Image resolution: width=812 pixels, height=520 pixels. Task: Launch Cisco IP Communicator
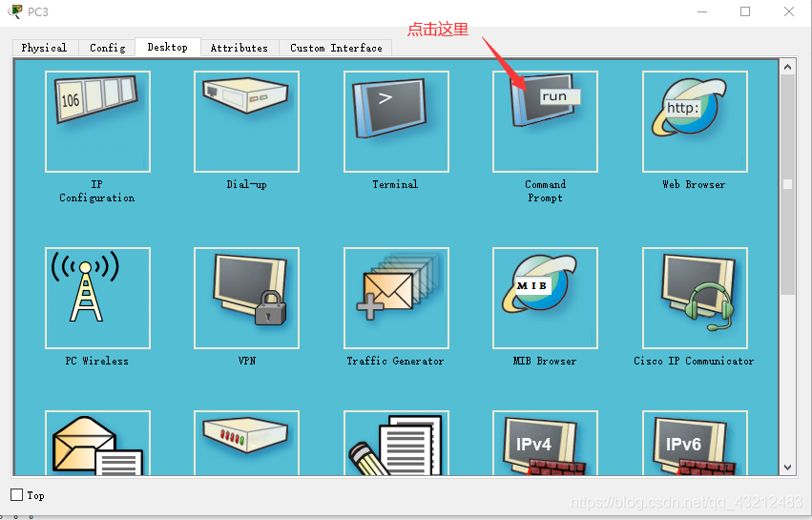click(x=695, y=299)
